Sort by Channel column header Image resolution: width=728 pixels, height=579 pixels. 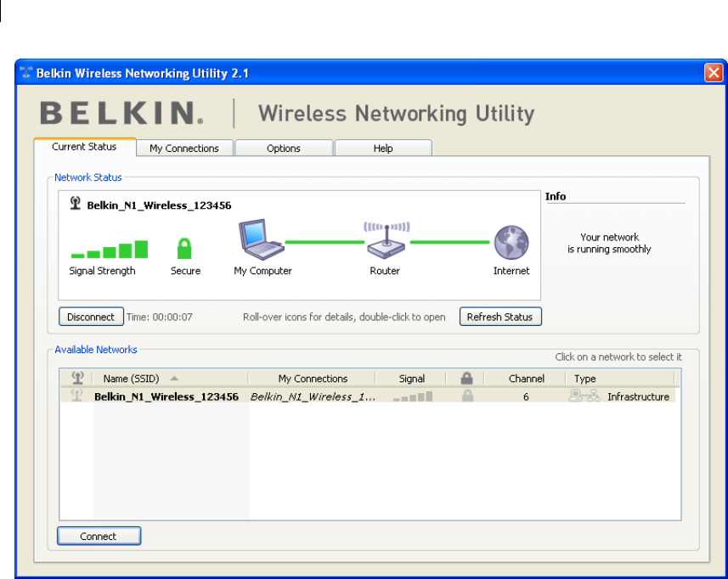click(525, 378)
